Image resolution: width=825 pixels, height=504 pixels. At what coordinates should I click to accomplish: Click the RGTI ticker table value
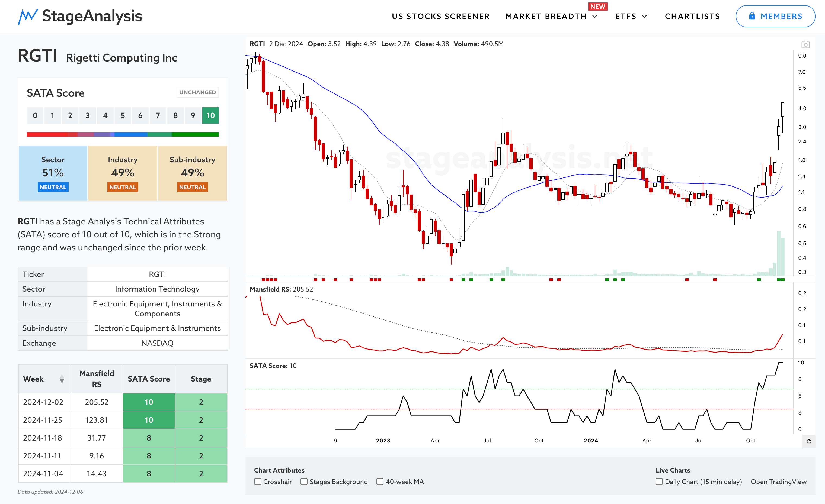click(157, 274)
